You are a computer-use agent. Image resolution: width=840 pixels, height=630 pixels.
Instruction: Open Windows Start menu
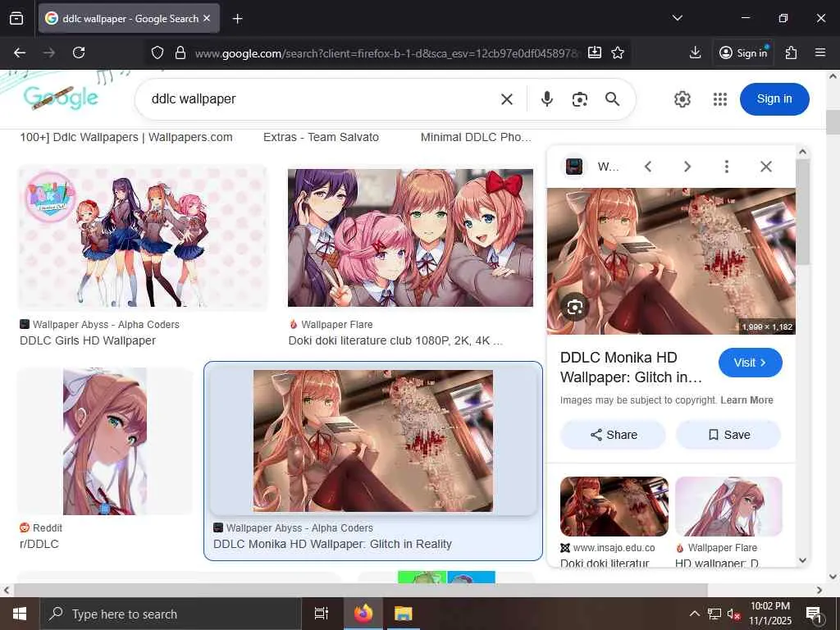pyautogui.click(x=20, y=614)
